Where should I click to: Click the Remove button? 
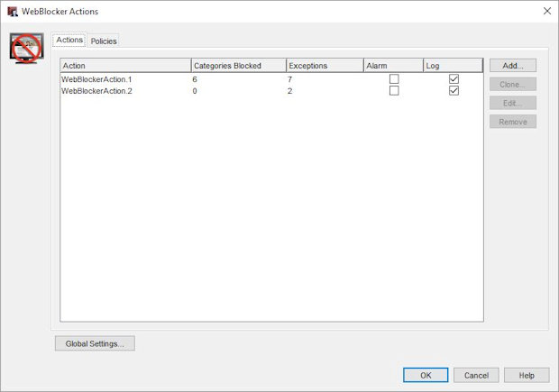coord(513,122)
